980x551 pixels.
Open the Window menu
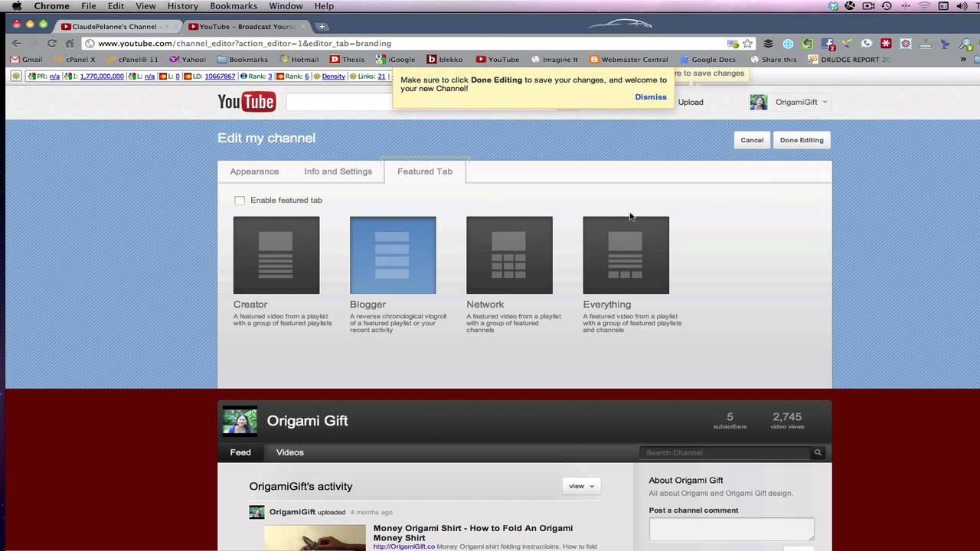[286, 6]
